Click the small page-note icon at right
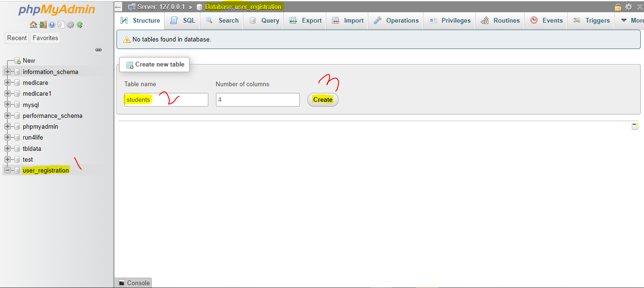Image resolution: width=644 pixels, height=288 pixels. tap(635, 126)
